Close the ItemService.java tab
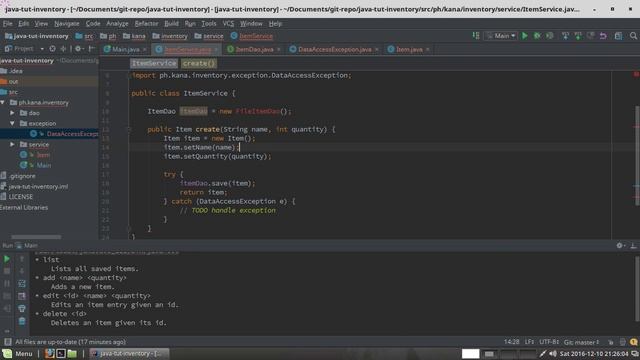Image resolution: width=640 pixels, height=360 pixels. pos(216,50)
